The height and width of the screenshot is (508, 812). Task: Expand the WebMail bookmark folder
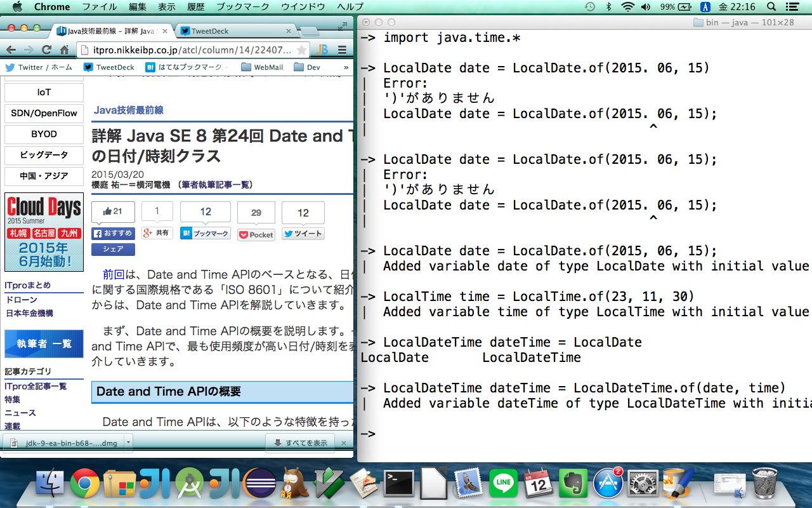coord(262,67)
